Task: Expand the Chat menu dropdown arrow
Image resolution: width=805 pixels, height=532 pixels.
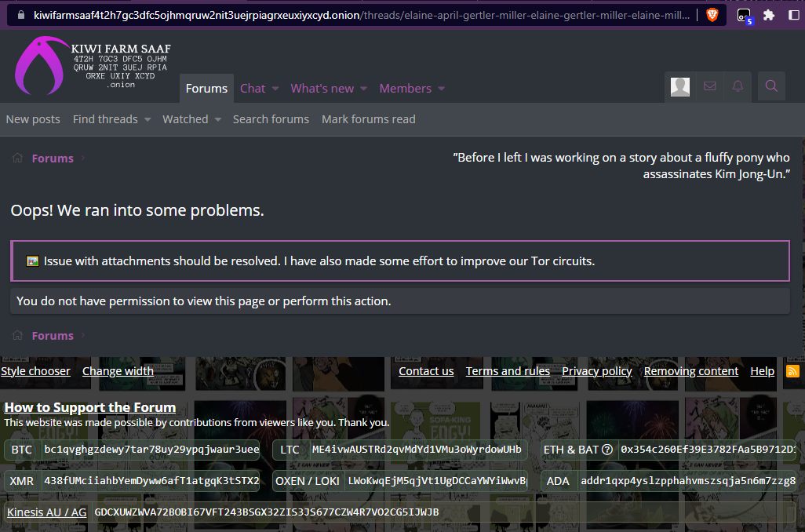Action: click(x=275, y=89)
